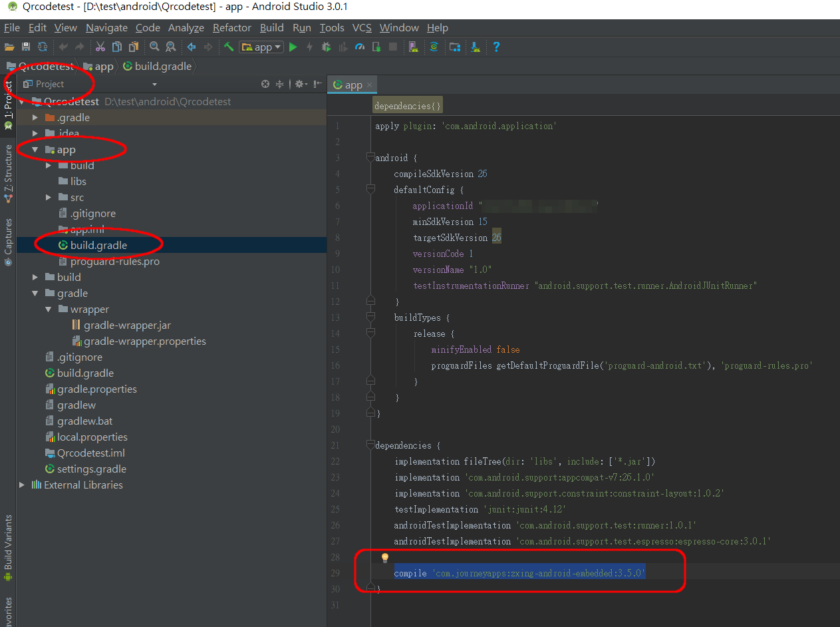Toggle the Structure side tool window

click(x=8, y=173)
